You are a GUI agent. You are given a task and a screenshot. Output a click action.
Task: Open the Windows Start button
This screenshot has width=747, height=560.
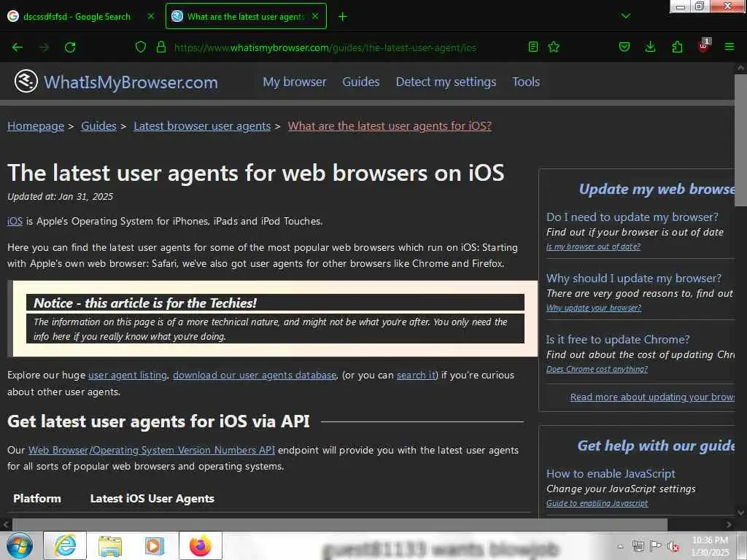click(20, 545)
